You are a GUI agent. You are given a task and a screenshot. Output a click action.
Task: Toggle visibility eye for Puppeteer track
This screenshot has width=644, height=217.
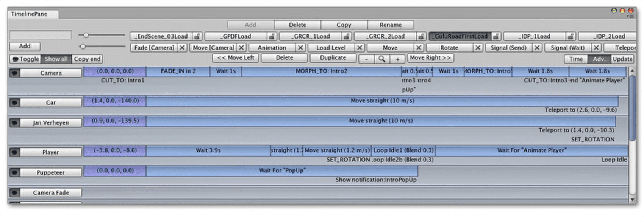pos(14,172)
